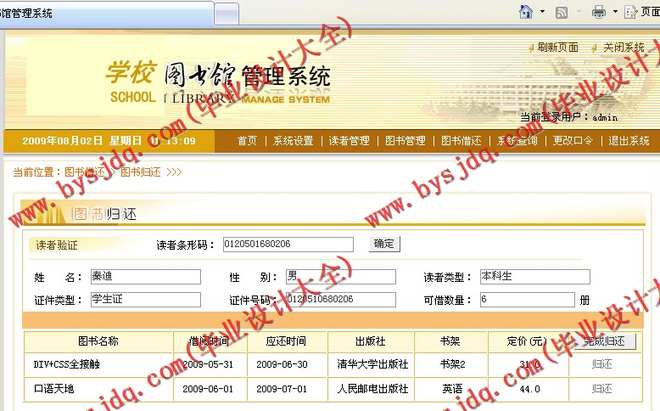Open the 系统设置 menu

[x=293, y=141]
